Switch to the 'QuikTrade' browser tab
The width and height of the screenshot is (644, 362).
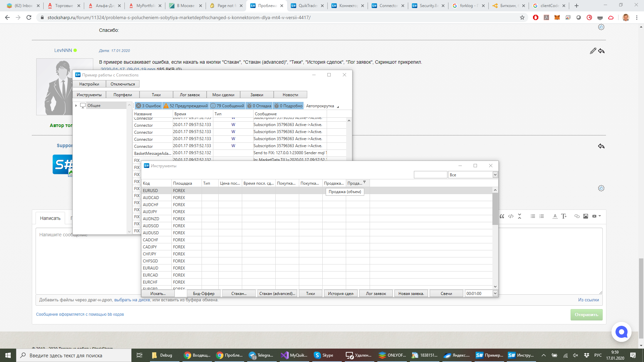(x=308, y=6)
